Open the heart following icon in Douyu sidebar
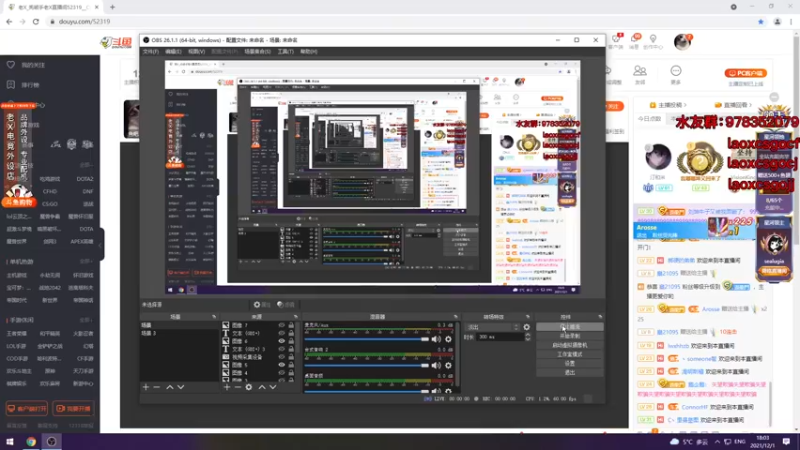Image resolution: width=800 pixels, height=450 pixels. (11, 65)
